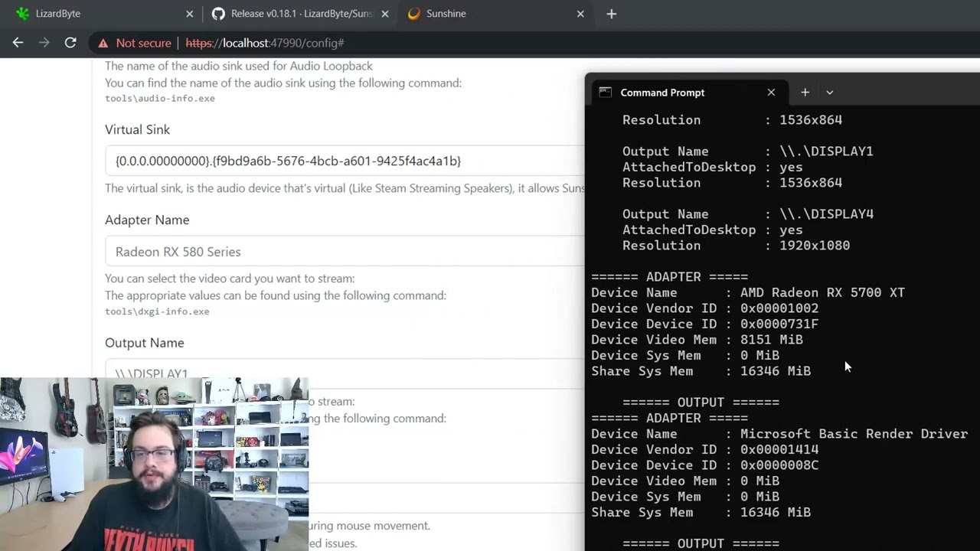
Task: Reload the Sunshine config page
Action: tap(70, 43)
